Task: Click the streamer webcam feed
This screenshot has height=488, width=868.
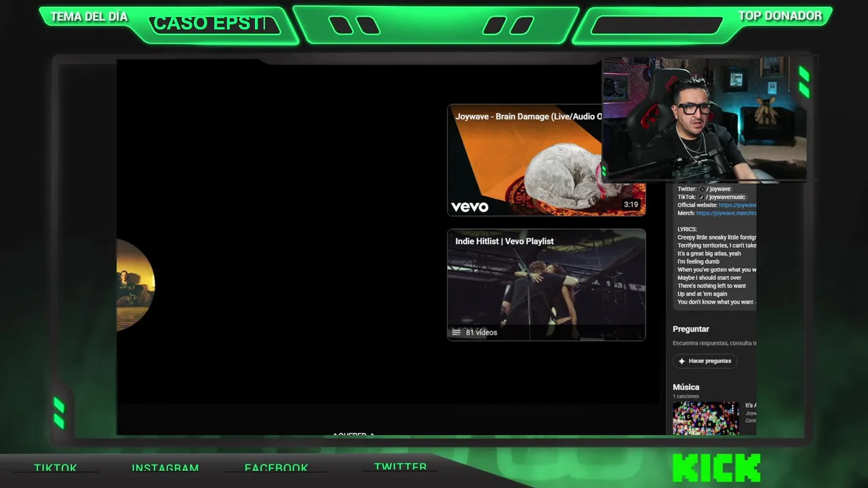Action: click(x=705, y=119)
